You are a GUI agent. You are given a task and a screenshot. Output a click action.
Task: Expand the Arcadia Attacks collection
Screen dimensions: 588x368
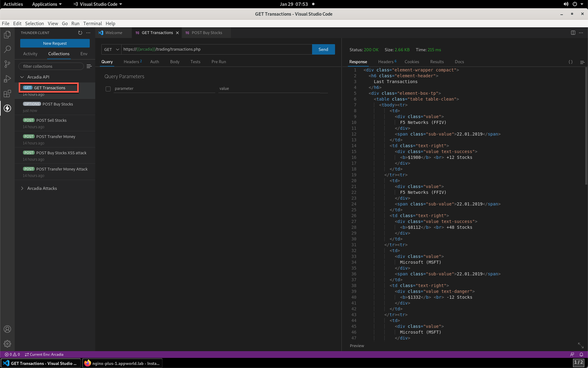tap(22, 188)
